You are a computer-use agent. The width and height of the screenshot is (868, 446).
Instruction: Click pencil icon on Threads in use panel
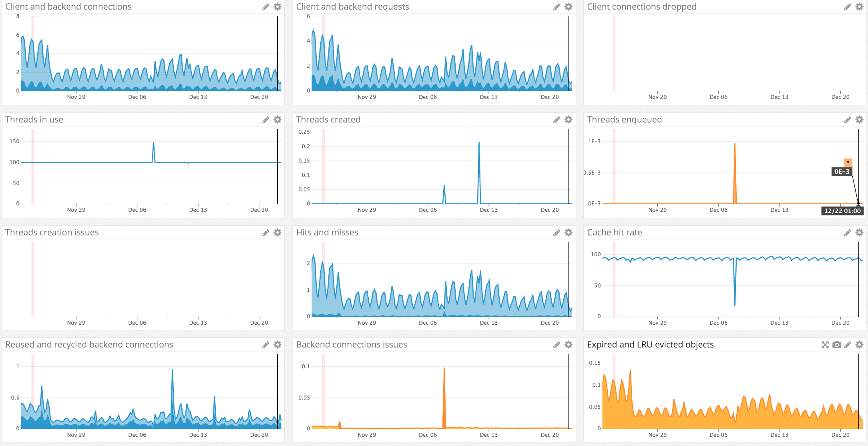tap(265, 120)
